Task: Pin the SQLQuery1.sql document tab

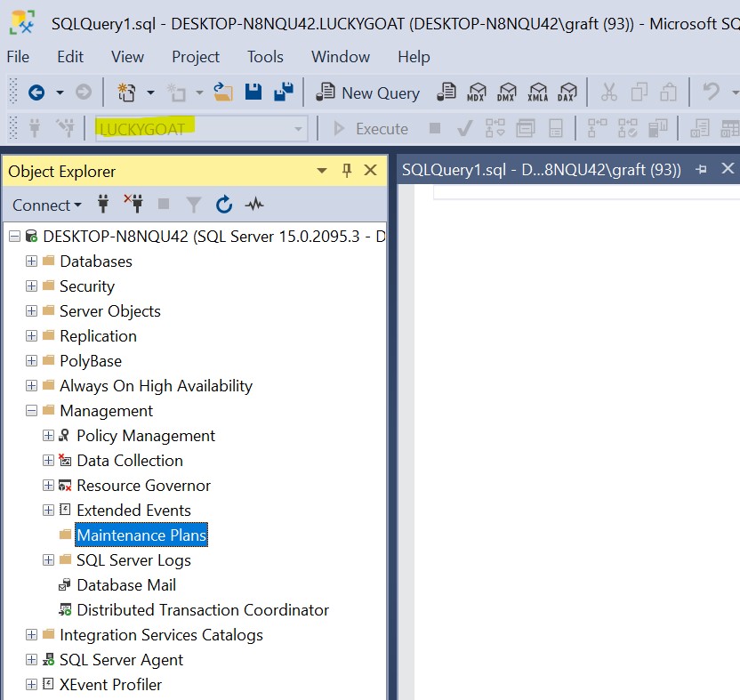Action: (x=701, y=169)
